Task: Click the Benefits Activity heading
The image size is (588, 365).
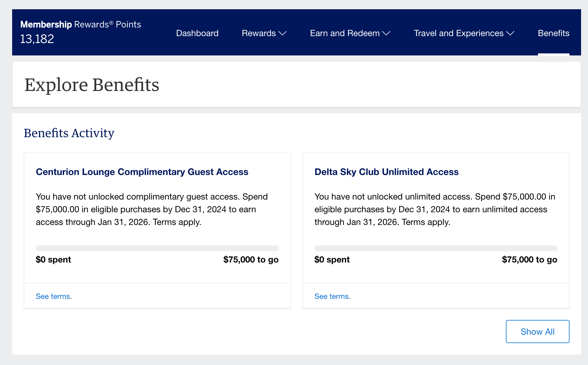Action: tap(69, 133)
